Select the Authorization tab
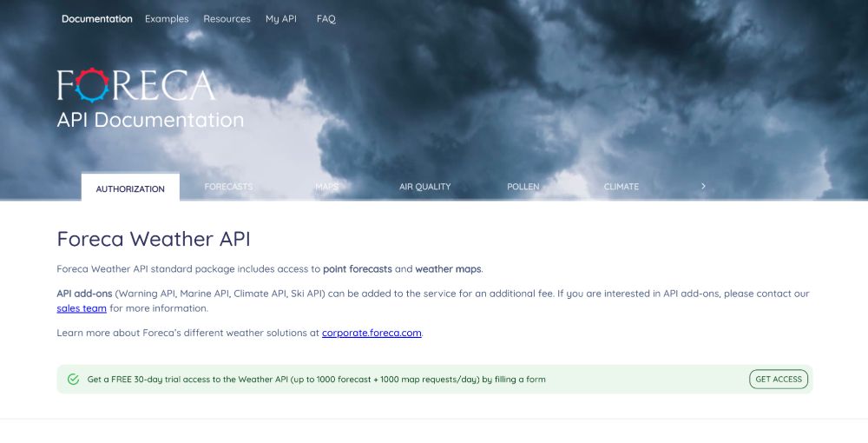 130,188
